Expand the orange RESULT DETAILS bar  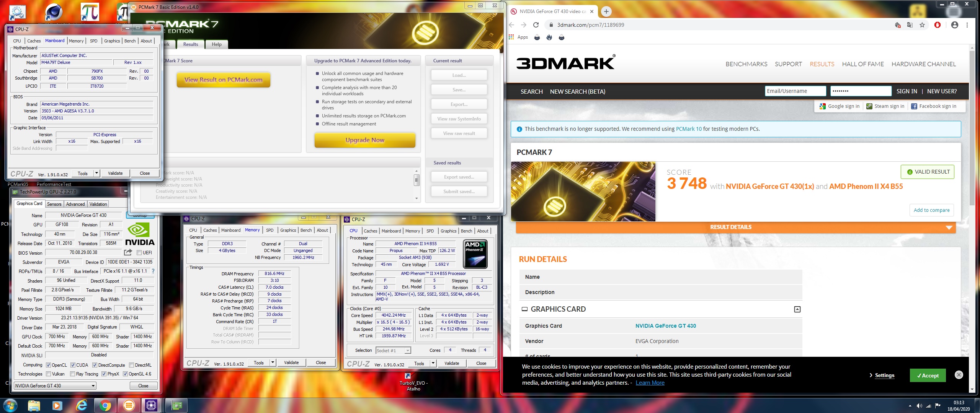click(735, 227)
